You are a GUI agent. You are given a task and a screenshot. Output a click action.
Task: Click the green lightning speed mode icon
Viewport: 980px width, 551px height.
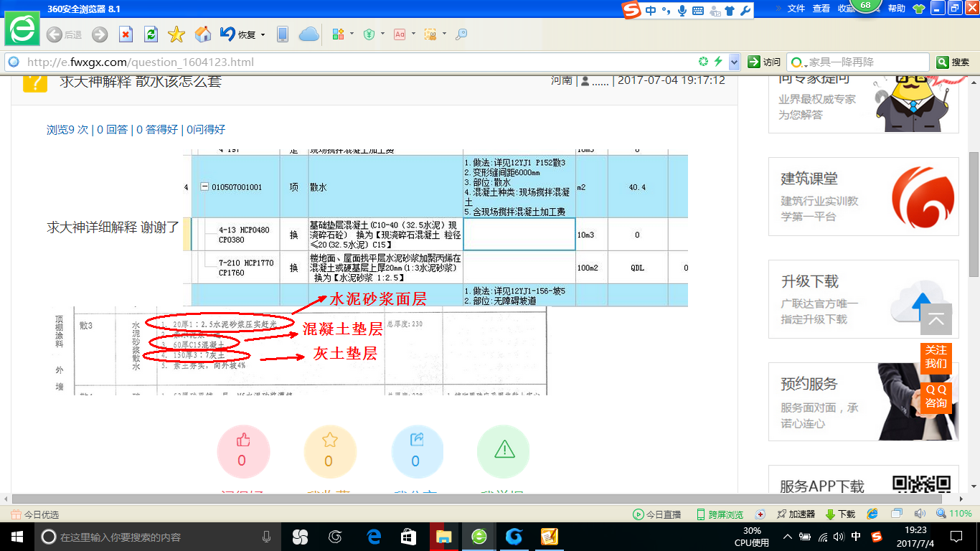point(717,62)
